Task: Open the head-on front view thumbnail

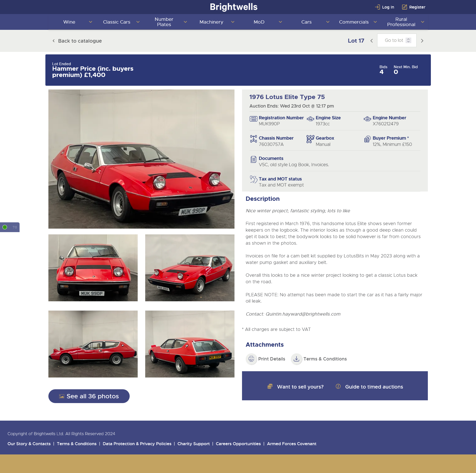Action: pyautogui.click(x=93, y=268)
